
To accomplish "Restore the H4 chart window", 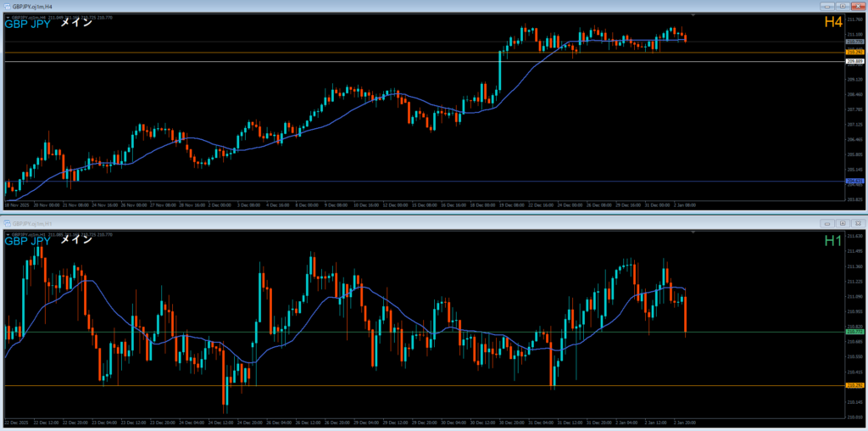I will point(843,6).
